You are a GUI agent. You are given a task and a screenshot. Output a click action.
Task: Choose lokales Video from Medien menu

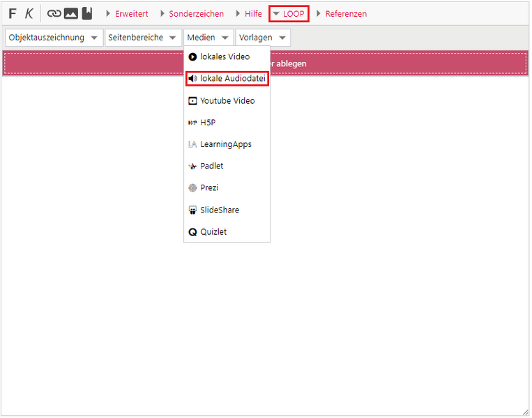pos(227,56)
